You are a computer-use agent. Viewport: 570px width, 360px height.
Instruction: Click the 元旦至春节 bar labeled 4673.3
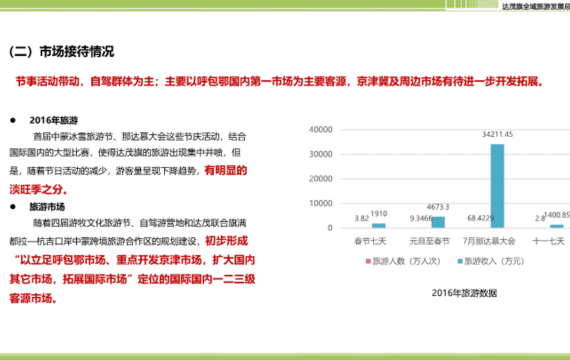(x=438, y=222)
